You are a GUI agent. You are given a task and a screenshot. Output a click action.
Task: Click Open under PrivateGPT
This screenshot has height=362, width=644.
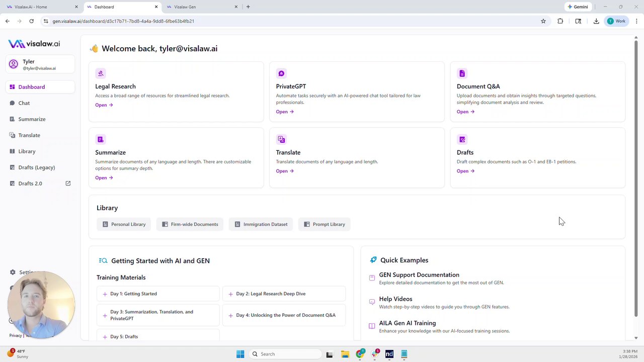[285, 112]
